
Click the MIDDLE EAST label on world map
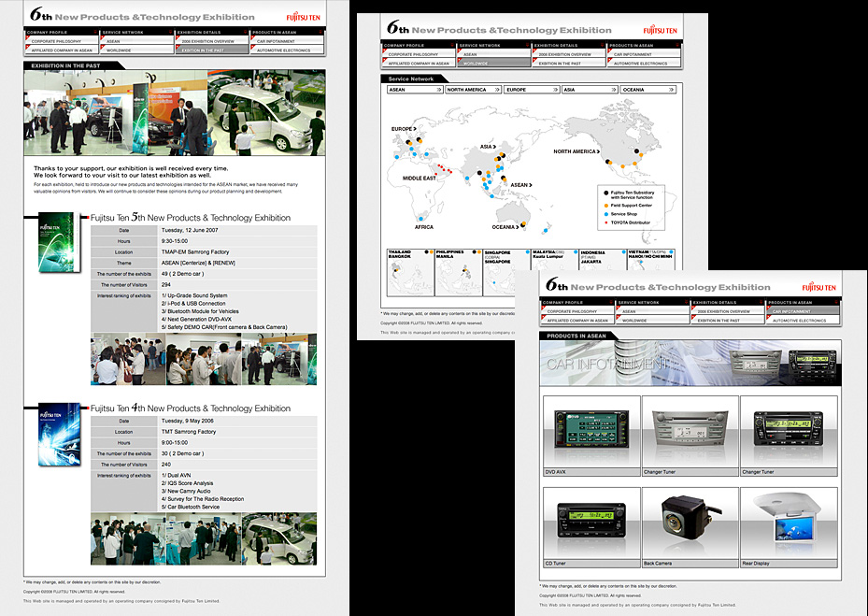420,178
